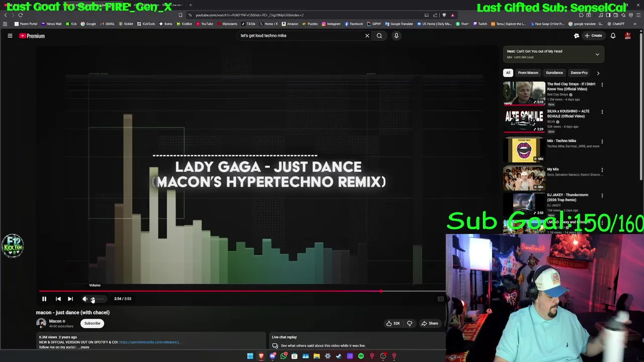The height and width of the screenshot is (362, 644).
Task: Open the 'My Mix' playlist title
Action: point(553,169)
